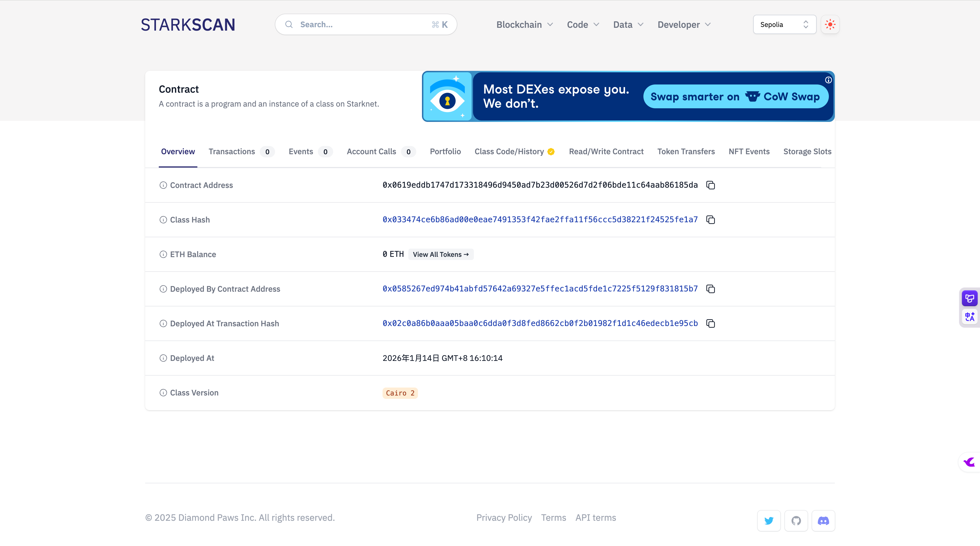Click the Swap smarter on CoW Swap banner
The width and height of the screenshot is (980, 546).
(x=735, y=97)
